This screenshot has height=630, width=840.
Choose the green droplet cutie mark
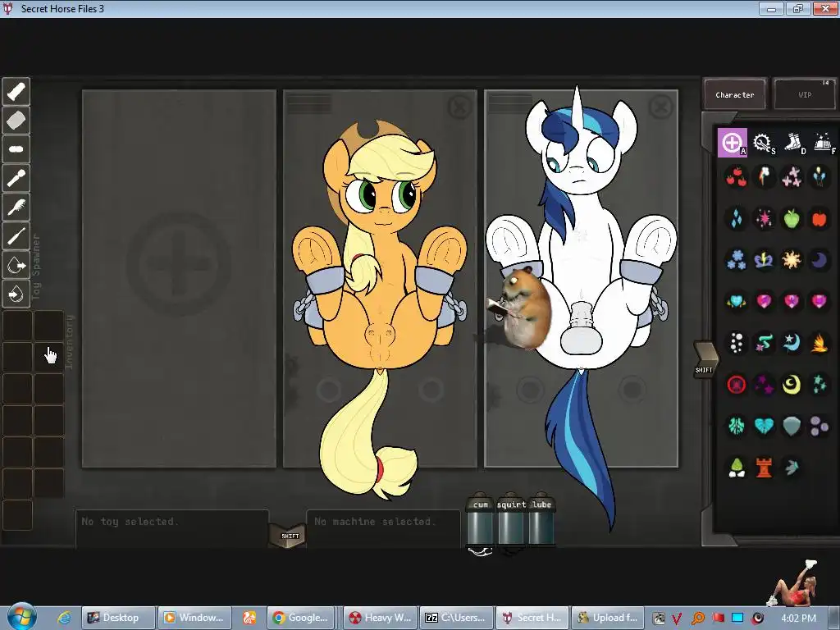(737, 467)
